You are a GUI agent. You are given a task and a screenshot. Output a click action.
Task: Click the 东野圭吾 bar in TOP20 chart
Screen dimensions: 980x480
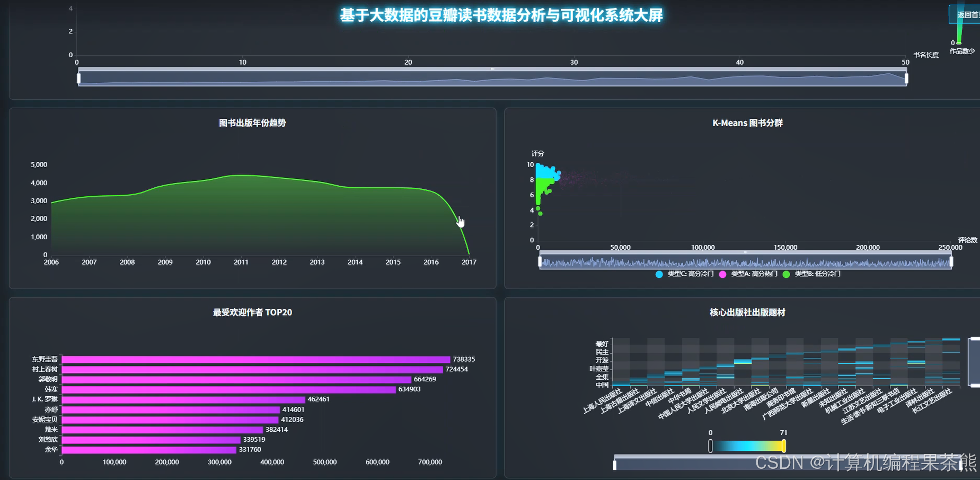pos(256,360)
